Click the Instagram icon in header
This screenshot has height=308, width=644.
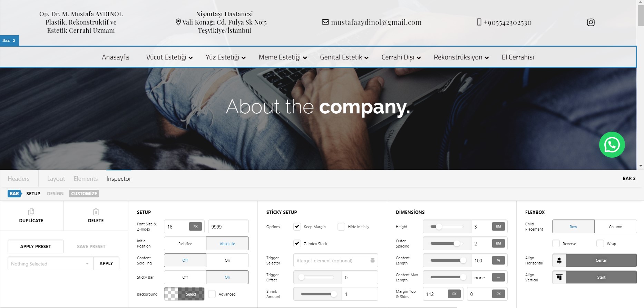(x=591, y=22)
